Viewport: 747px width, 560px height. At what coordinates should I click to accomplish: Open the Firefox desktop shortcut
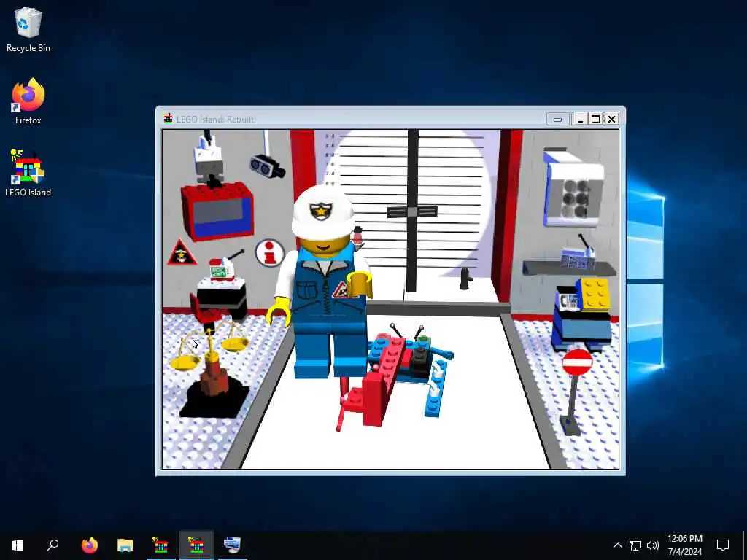pos(28,101)
